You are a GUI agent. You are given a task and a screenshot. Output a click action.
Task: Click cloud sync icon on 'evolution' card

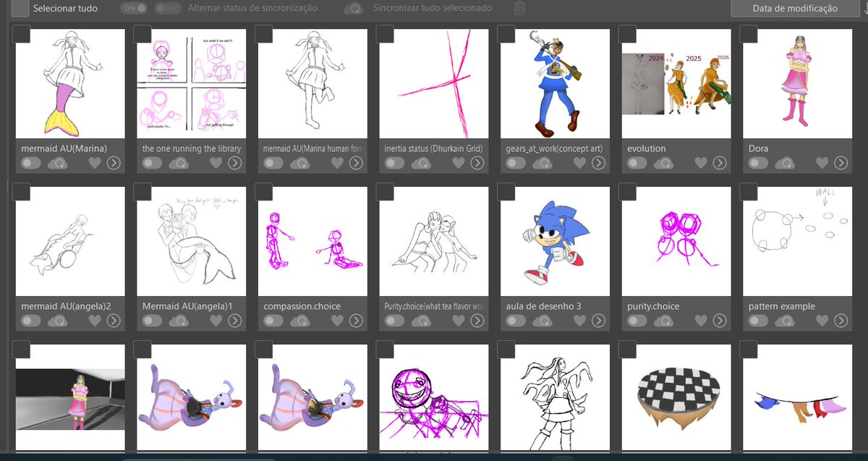pyautogui.click(x=664, y=164)
